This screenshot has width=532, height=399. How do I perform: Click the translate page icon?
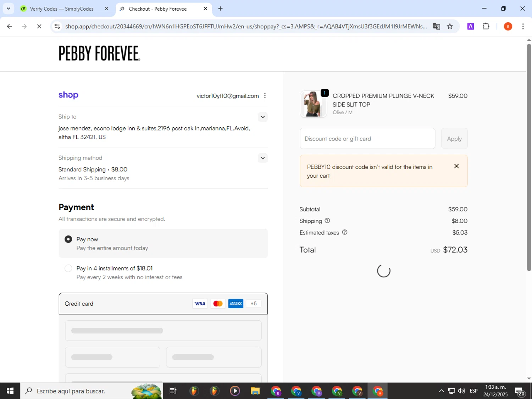pos(437,26)
